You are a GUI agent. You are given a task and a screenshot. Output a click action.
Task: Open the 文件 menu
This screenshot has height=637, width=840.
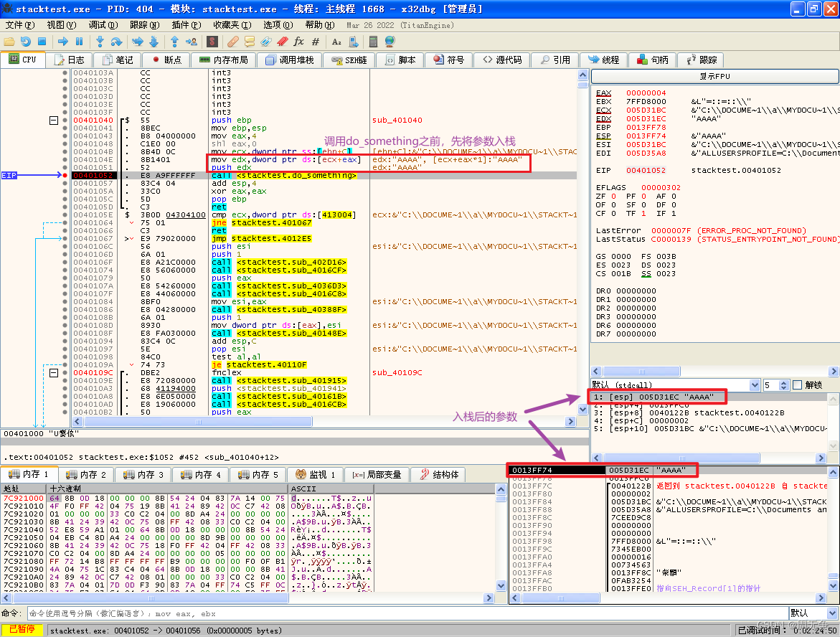click(x=20, y=25)
